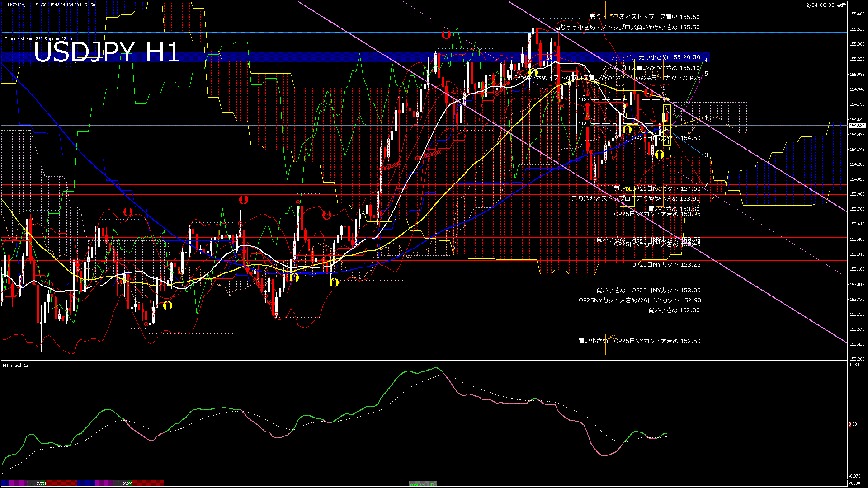
Task: Click the 2/23 session marker on bottom bar
Action: click(x=41, y=483)
